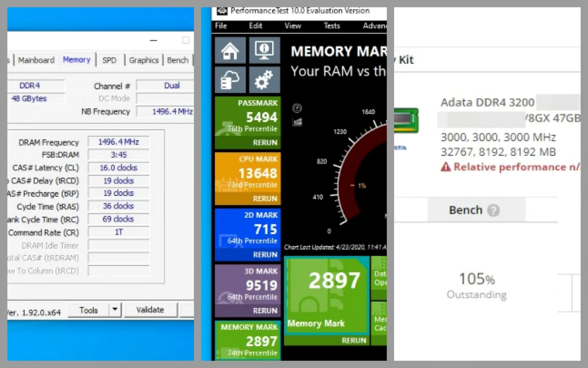Click the Bench help question mark icon
The width and height of the screenshot is (588, 368).
click(493, 210)
